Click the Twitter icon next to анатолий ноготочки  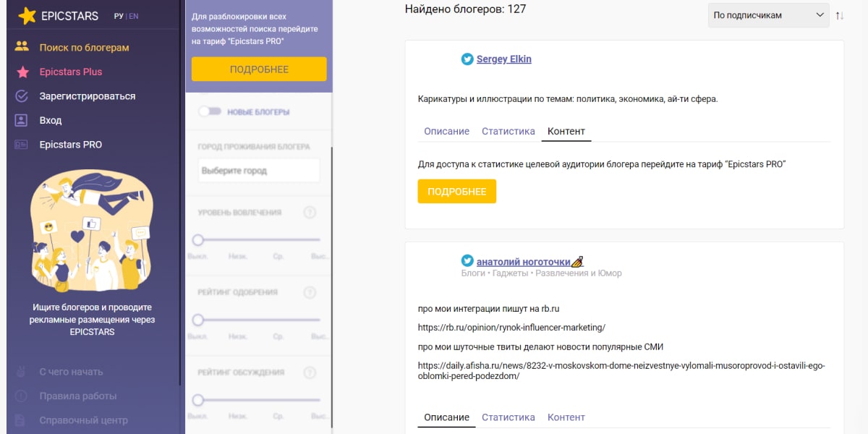(x=467, y=261)
